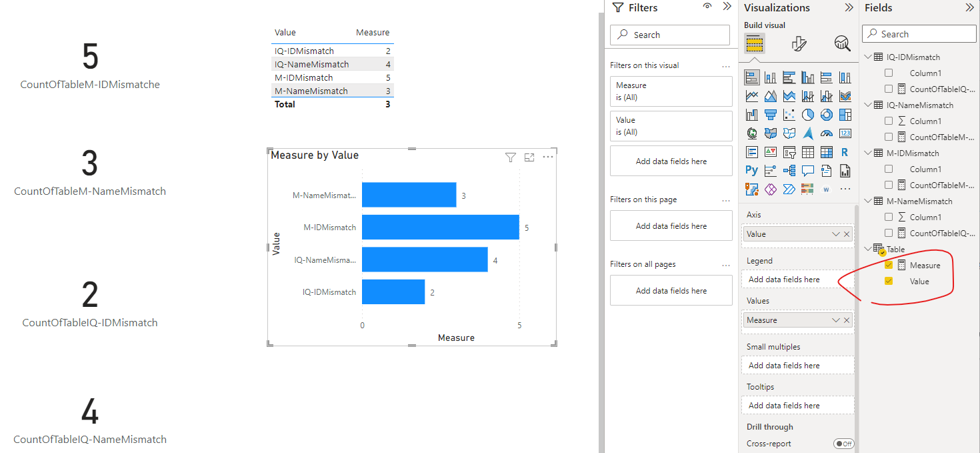The height and width of the screenshot is (453, 980).
Task: Remove Value from the Axis well
Action: click(x=847, y=234)
